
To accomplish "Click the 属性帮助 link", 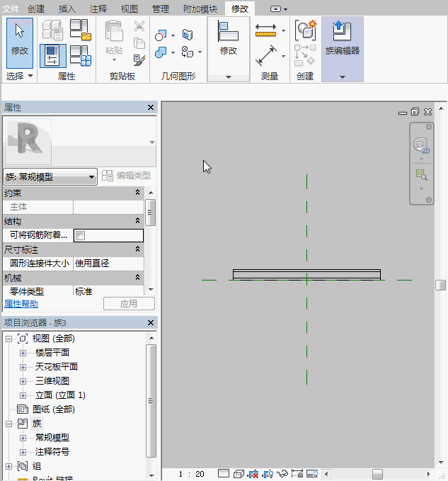I will point(21,304).
